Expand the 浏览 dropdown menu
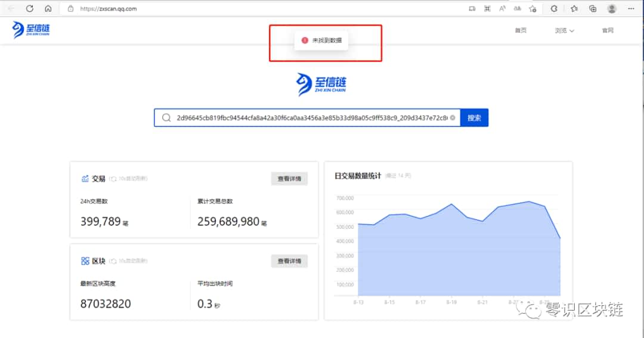This screenshot has width=644, height=338. 564,30
